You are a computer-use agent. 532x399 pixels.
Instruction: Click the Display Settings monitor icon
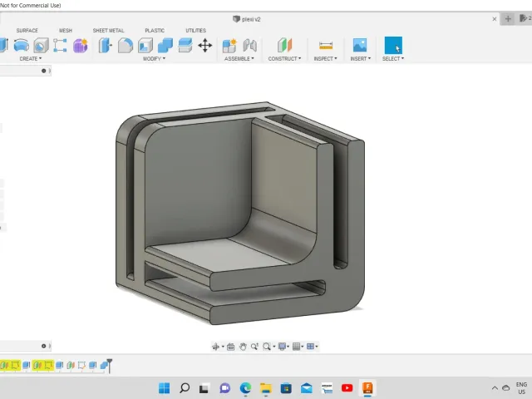(282, 347)
